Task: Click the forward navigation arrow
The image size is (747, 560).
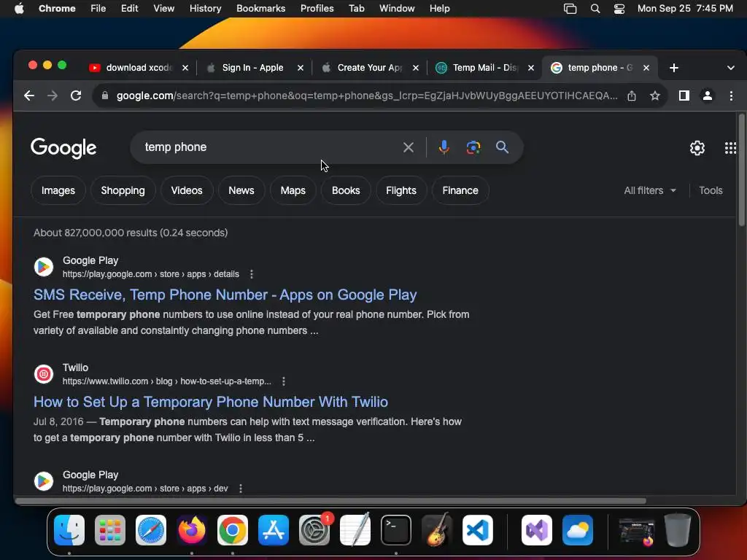Action: (x=53, y=96)
